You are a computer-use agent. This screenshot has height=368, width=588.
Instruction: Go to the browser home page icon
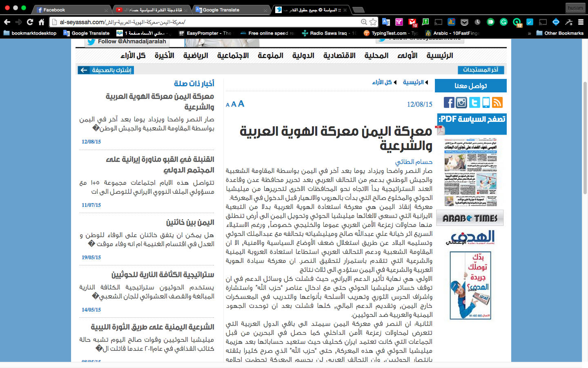click(x=41, y=22)
